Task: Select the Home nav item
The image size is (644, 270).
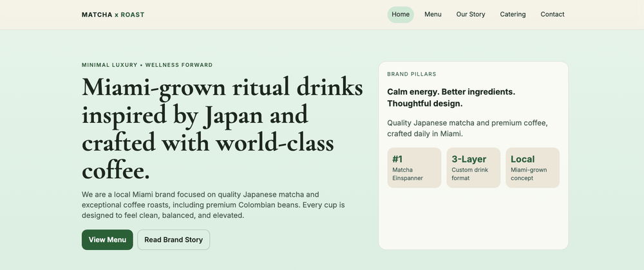Action: click(x=401, y=14)
